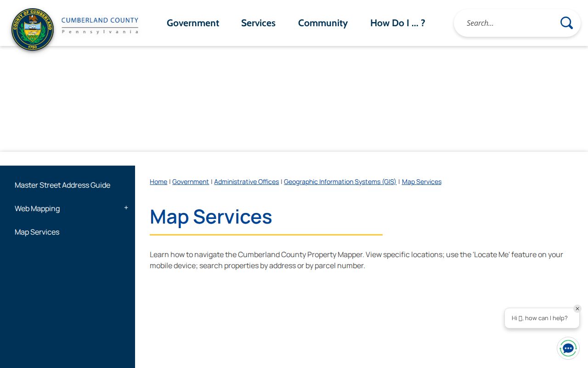Image resolution: width=588 pixels, height=368 pixels.
Task: Click the magnifying glass search icon
Action: (566, 23)
